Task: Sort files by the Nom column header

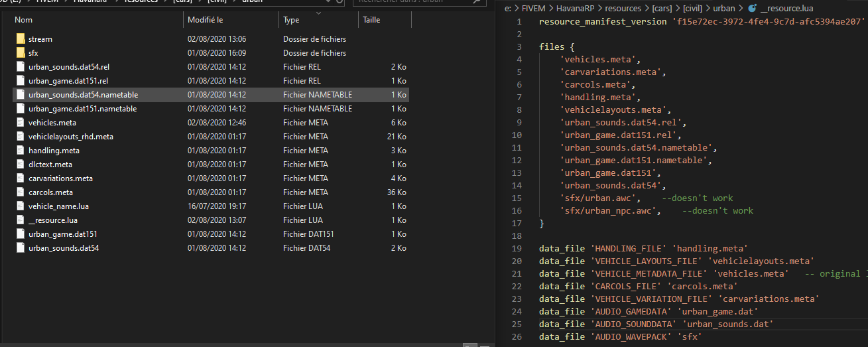Action: click(23, 20)
